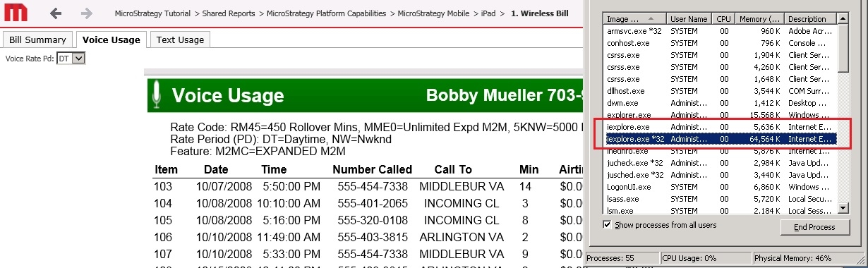The width and height of the screenshot is (868, 268).
Task: Click phone number 555-401-2065
Action: point(373,203)
